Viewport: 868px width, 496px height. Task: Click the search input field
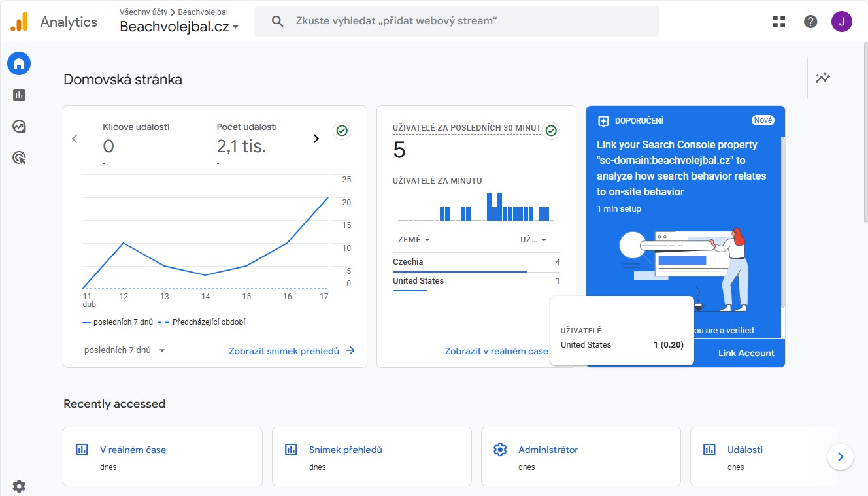[x=456, y=22]
